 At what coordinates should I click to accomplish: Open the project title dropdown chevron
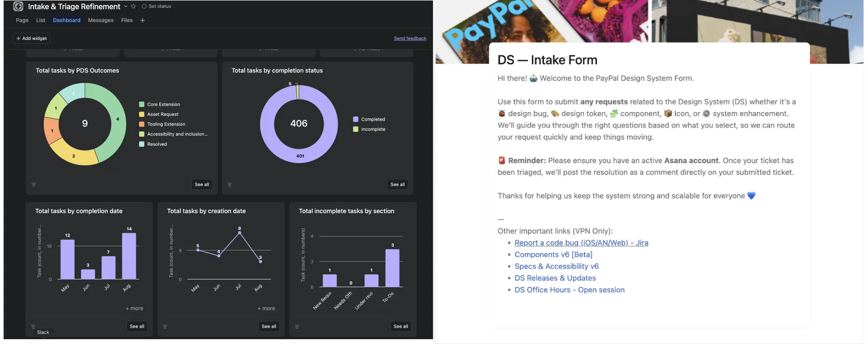126,6
